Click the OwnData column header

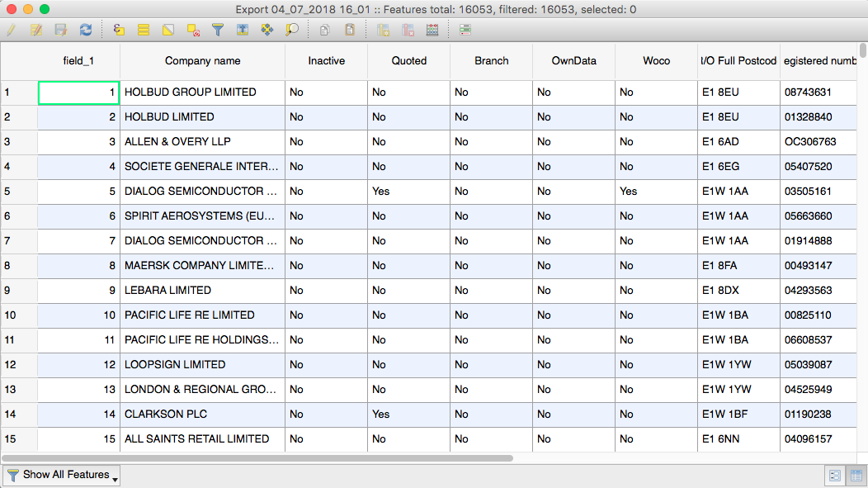574,61
